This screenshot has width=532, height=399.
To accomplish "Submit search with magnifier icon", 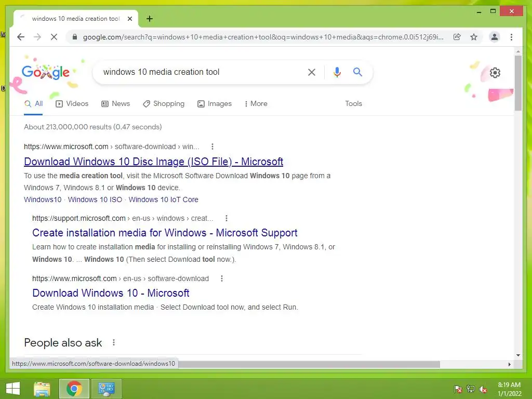I will (x=357, y=72).
